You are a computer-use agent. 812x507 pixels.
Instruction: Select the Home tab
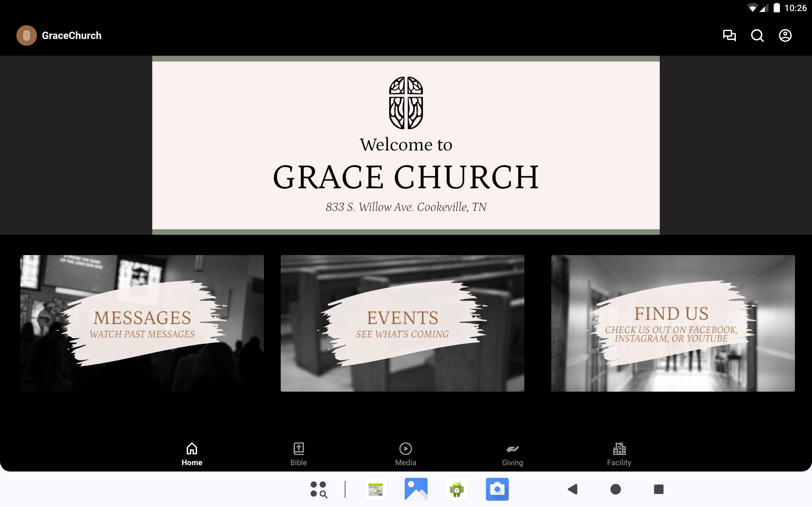192,454
